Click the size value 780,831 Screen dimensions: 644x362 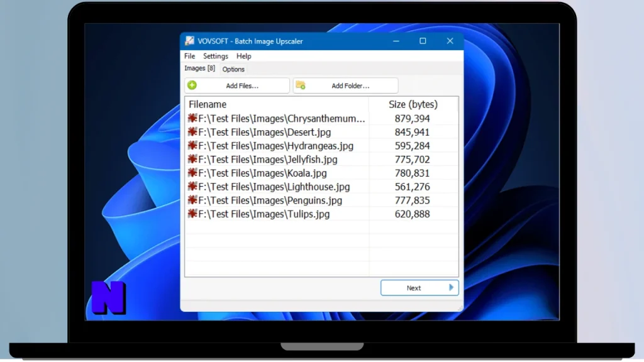click(413, 173)
